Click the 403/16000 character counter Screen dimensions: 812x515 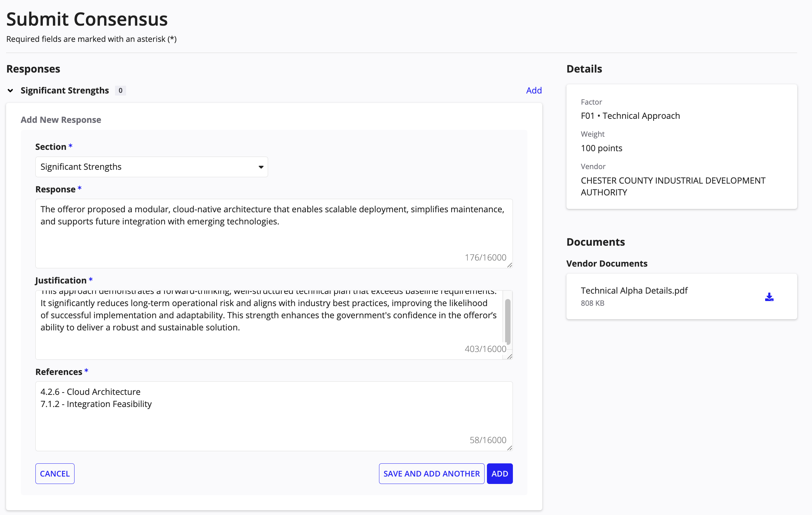486,349
